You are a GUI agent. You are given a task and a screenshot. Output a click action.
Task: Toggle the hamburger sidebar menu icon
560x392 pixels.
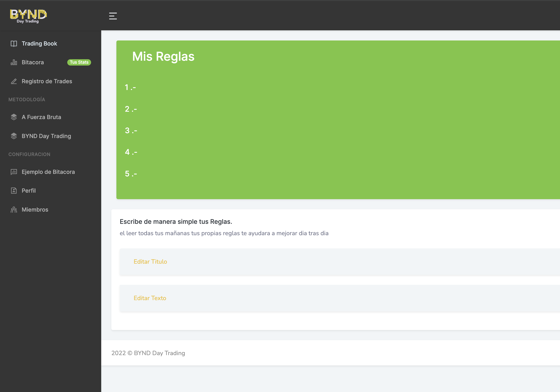tap(113, 16)
